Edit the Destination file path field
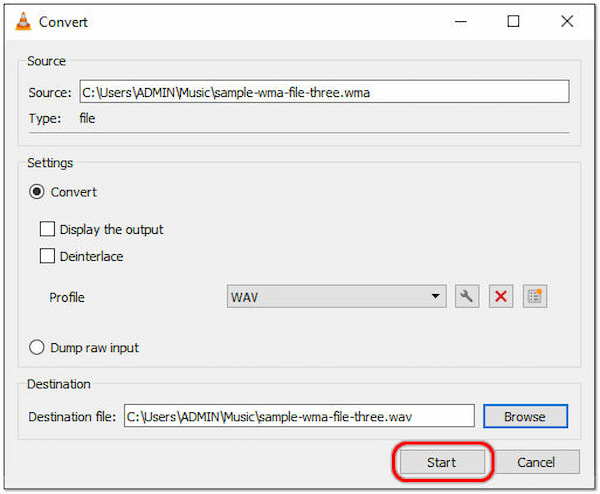The height and width of the screenshot is (494, 600). click(x=299, y=416)
